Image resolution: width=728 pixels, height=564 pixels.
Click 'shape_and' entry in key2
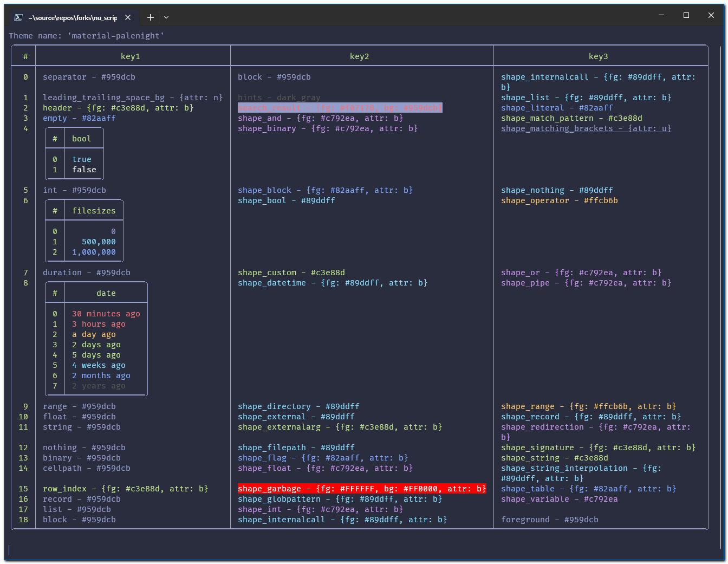321,118
